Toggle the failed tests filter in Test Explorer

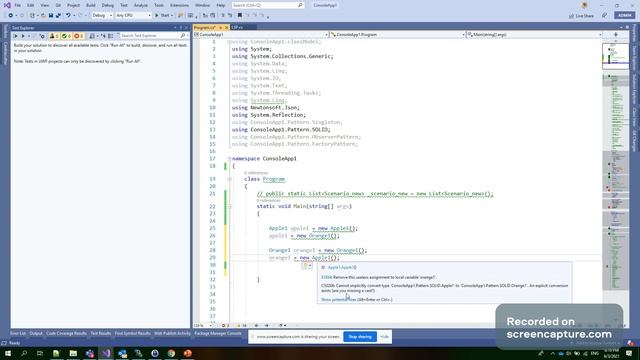pyautogui.click(x=78, y=36)
